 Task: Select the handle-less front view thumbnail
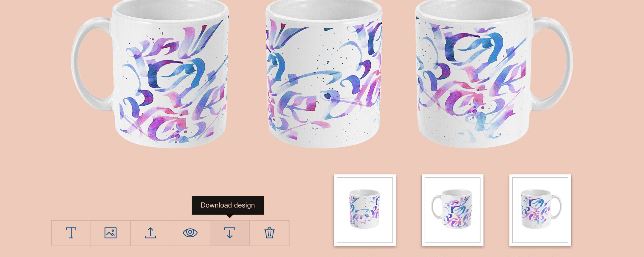tap(365, 210)
